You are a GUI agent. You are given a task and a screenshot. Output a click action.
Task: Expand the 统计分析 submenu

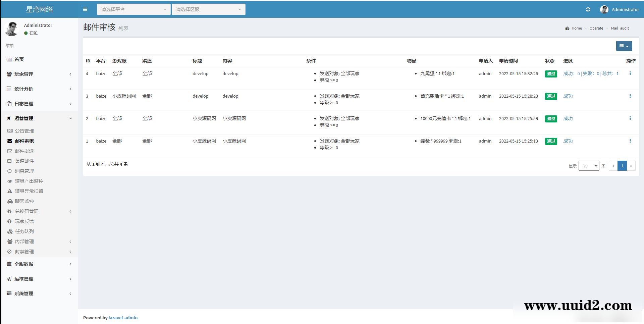(24, 89)
